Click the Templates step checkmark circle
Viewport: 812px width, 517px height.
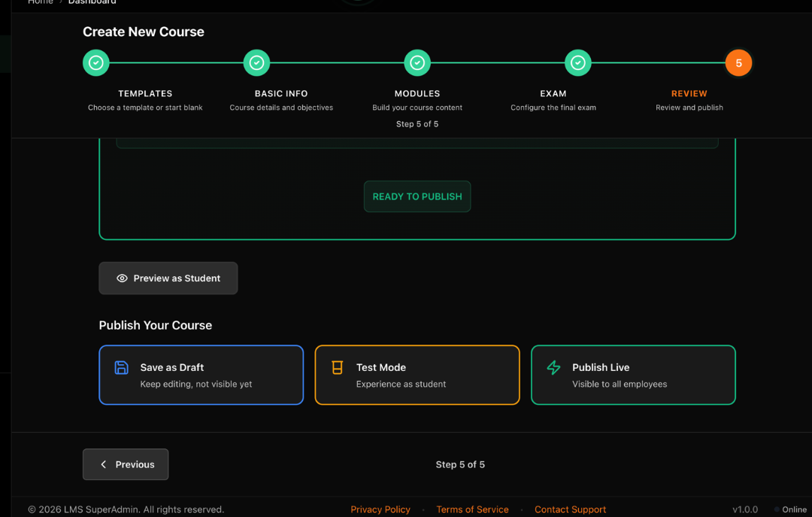coord(96,63)
